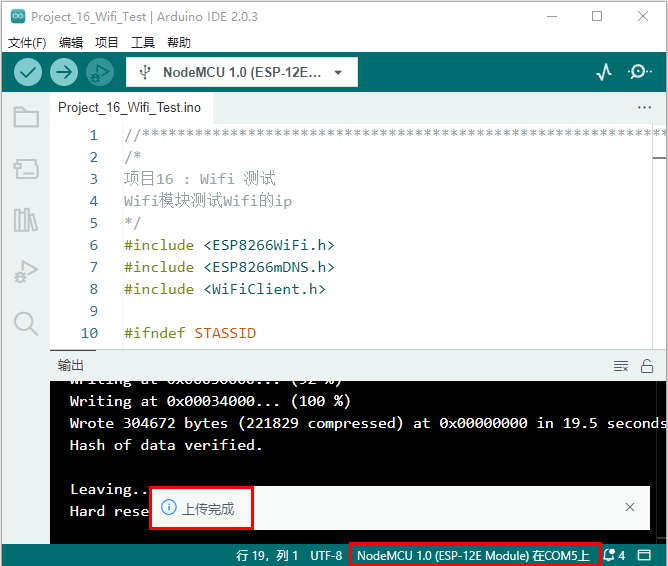Open the Sketchbook folder sidebar icon
This screenshot has height=566, width=668.
point(26,117)
